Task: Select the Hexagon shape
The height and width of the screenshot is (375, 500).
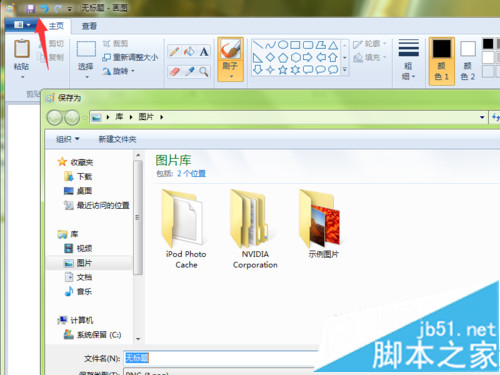Action: pyautogui.click(x=295, y=58)
